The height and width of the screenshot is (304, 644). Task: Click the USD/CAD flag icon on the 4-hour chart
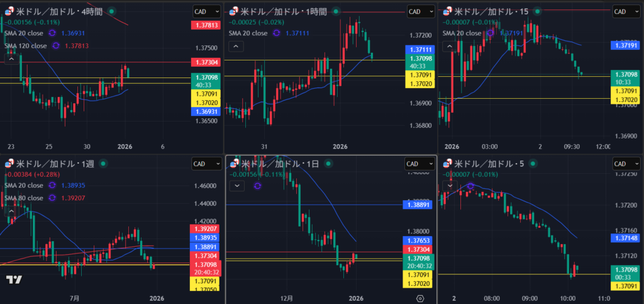(x=8, y=11)
